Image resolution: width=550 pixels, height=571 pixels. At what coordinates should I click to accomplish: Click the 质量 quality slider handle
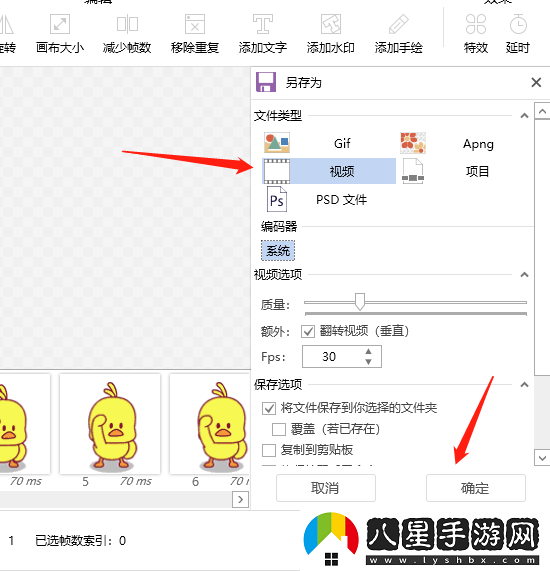(360, 302)
